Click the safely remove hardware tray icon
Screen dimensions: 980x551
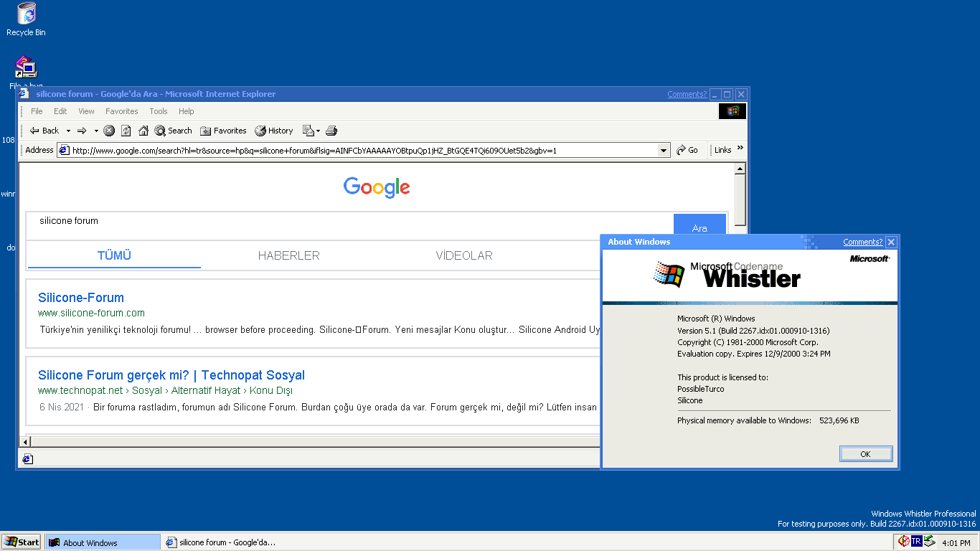929,541
